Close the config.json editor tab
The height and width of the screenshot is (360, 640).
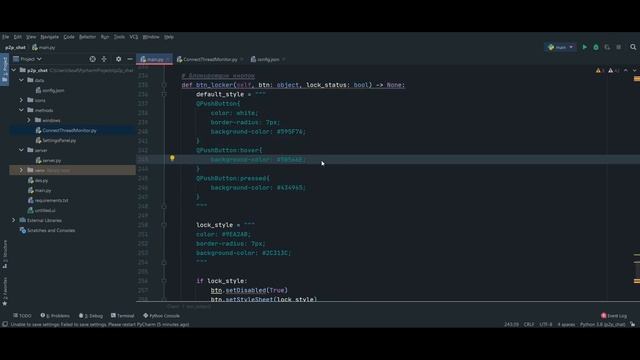(284, 60)
